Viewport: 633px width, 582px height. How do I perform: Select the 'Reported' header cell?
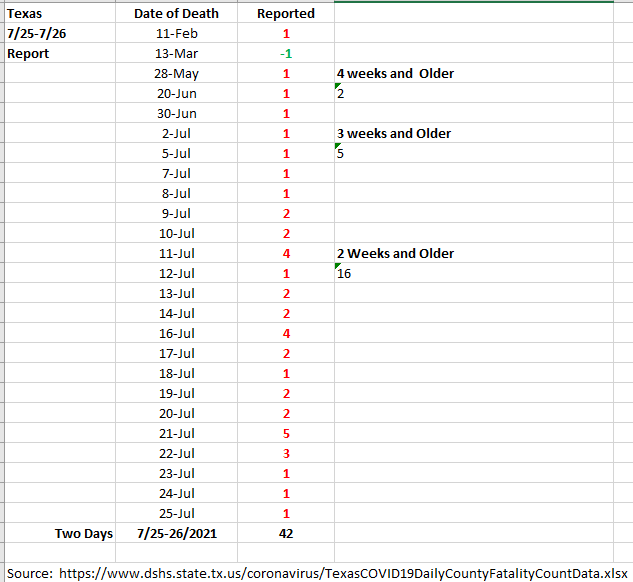click(286, 13)
